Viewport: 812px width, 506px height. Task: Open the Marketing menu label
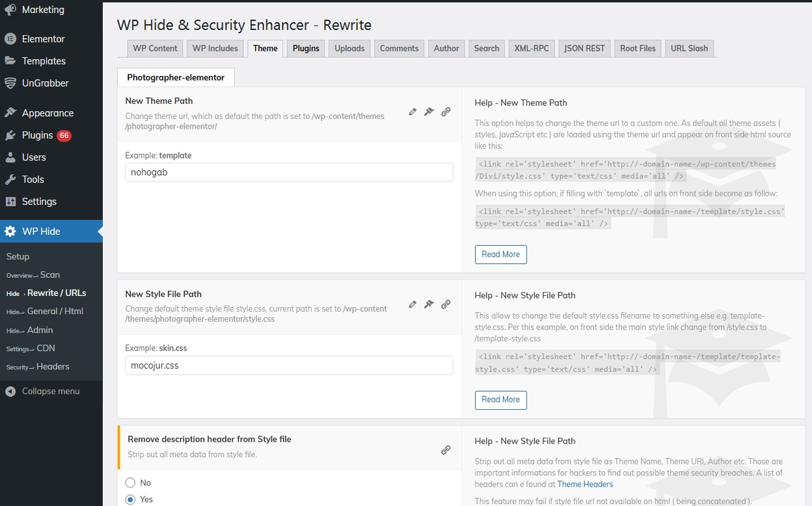(x=43, y=10)
